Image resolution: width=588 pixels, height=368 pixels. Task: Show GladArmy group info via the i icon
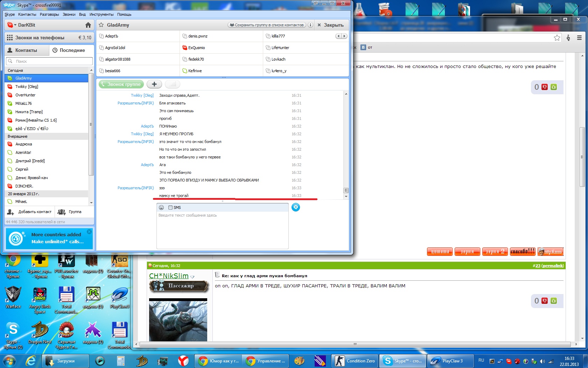click(x=310, y=25)
